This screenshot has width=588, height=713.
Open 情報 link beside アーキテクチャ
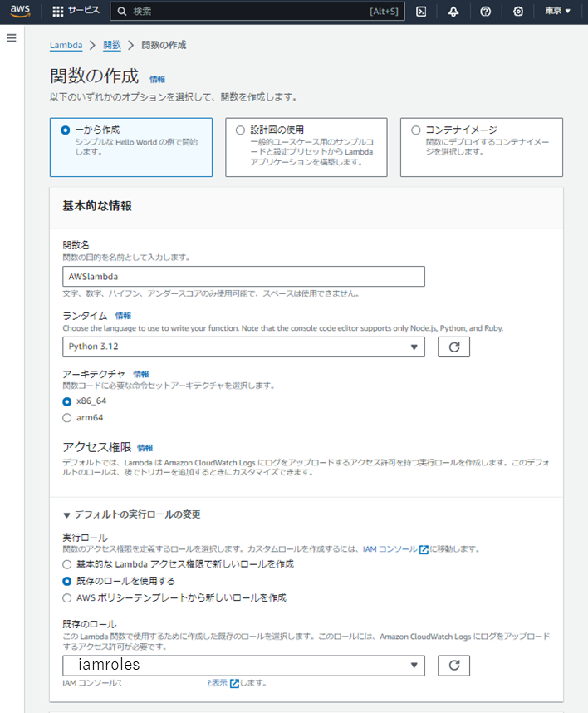(x=141, y=374)
